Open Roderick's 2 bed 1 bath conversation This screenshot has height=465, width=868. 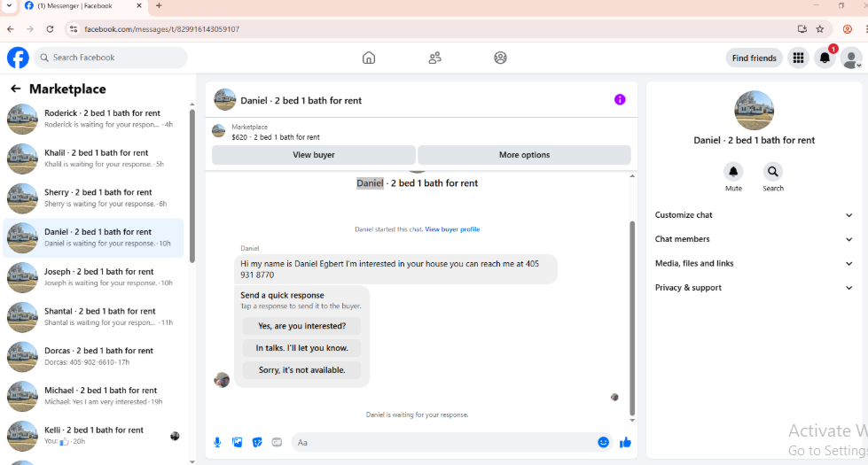(93, 119)
